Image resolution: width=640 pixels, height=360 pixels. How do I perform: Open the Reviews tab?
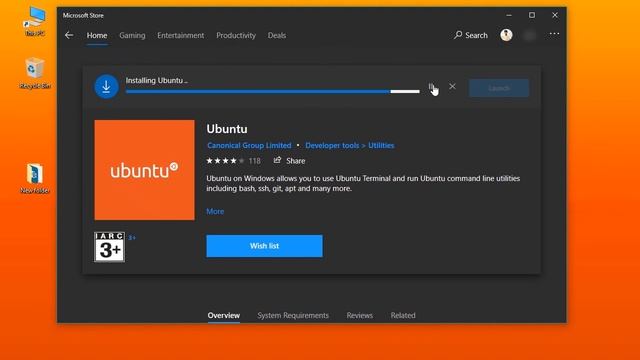click(360, 316)
